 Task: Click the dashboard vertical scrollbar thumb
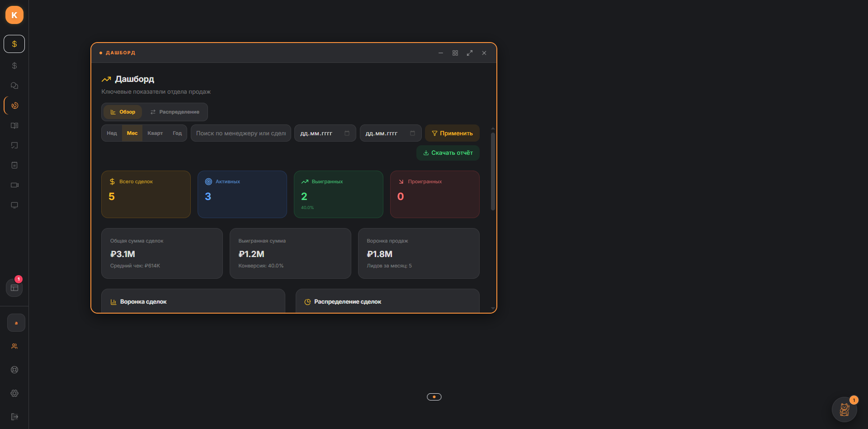coord(493,171)
